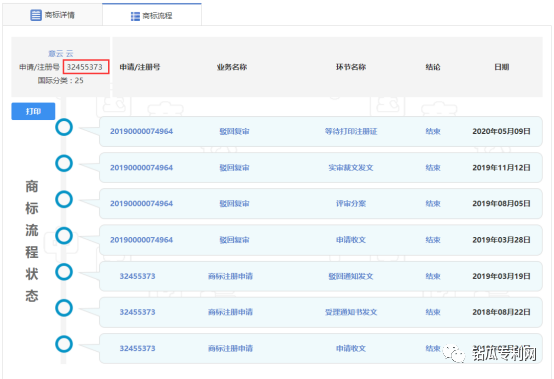The width and height of the screenshot is (554, 379).
Task: Open the 商标流程 tab
Action: pos(152,16)
